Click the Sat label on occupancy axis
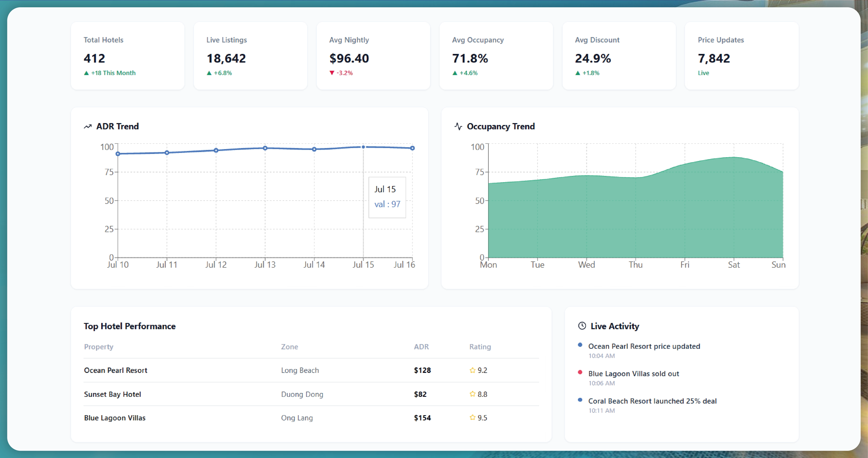The width and height of the screenshot is (868, 458). click(734, 265)
